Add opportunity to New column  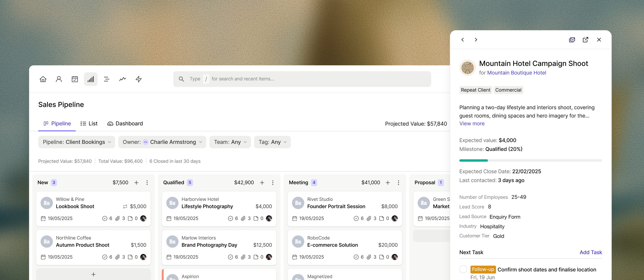pyautogui.click(x=136, y=183)
